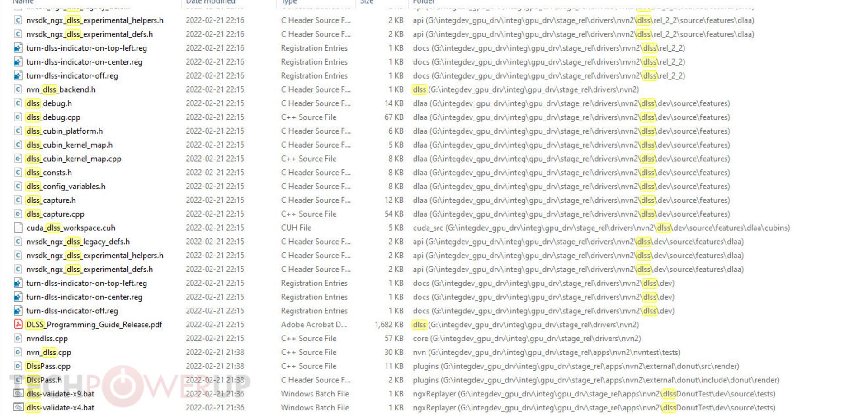Viewport: 868px width, 415px height.
Task: Click the 2022-02-21 21:38 date of nvn_dlss.cpp
Action: click(215, 352)
